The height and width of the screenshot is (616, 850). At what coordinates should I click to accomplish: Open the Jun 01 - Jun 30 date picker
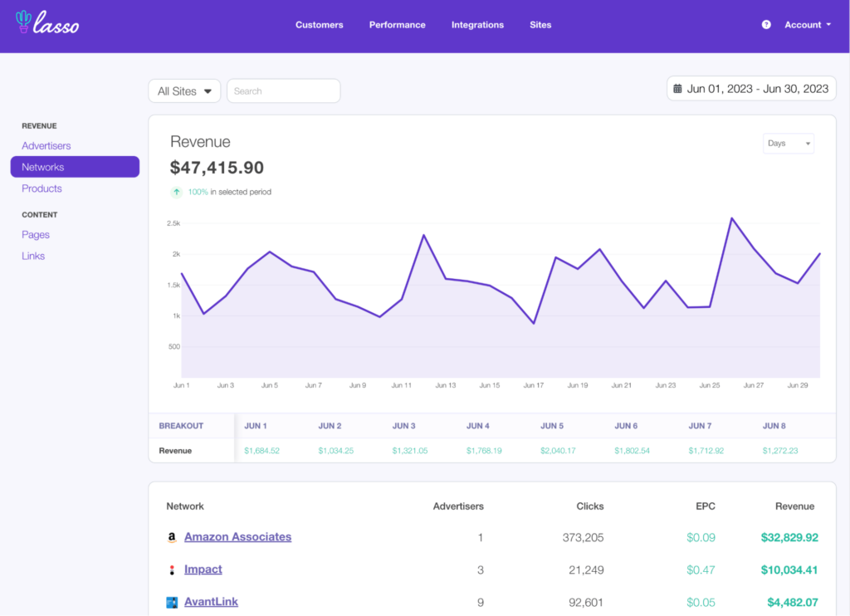[751, 89]
